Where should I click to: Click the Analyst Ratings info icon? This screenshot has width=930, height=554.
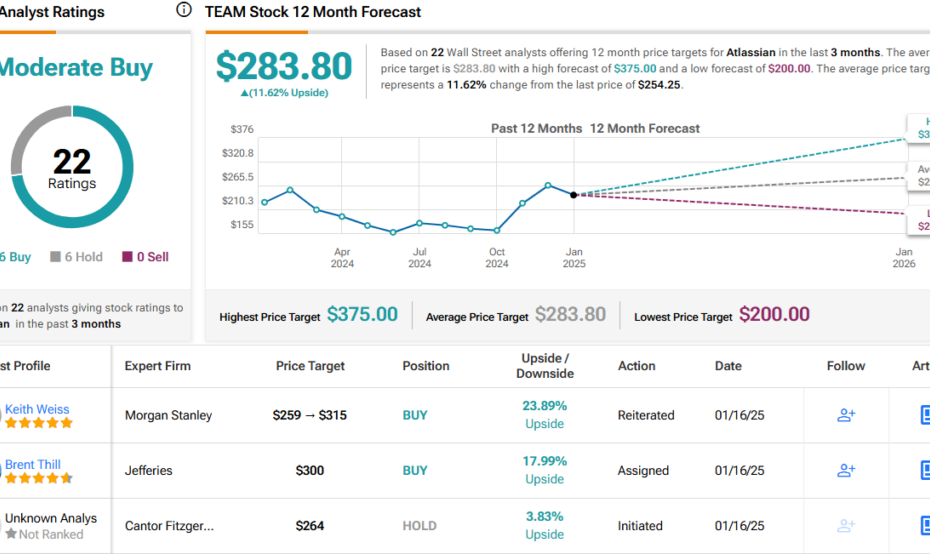coord(184,9)
